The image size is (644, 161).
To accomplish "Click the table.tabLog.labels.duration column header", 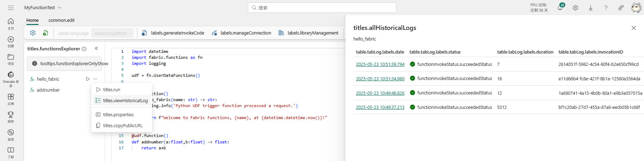I will point(525,52).
